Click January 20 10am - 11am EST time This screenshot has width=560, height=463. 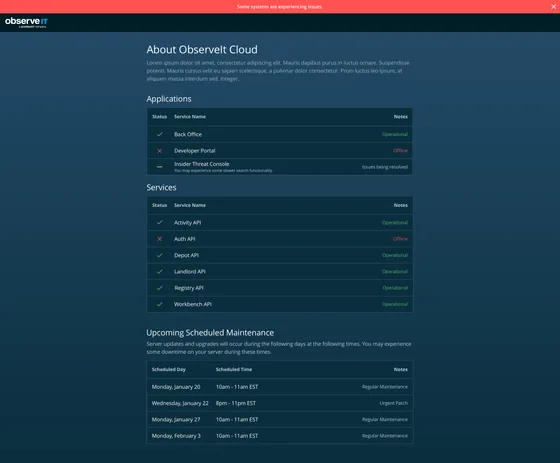coord(237,387)
